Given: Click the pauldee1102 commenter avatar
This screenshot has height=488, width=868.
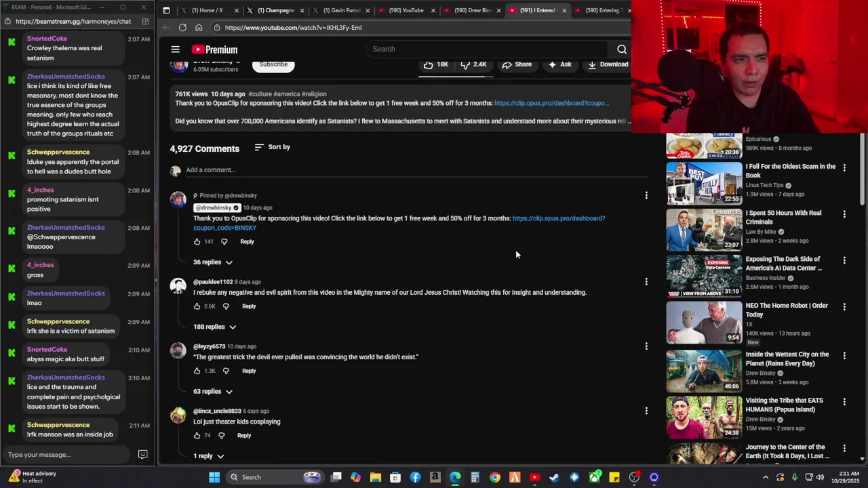Looking at the screenshot, I should pyautogui.click(x=178, y=286).
